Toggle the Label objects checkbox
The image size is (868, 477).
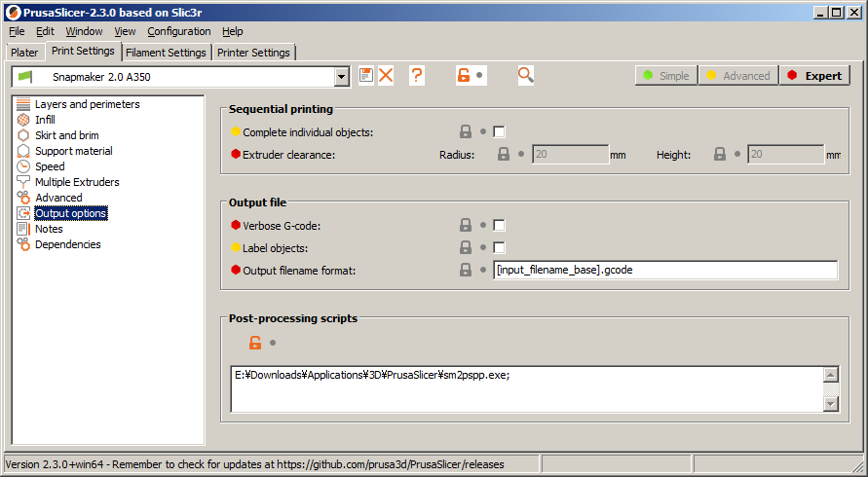(x=499, y=247)
